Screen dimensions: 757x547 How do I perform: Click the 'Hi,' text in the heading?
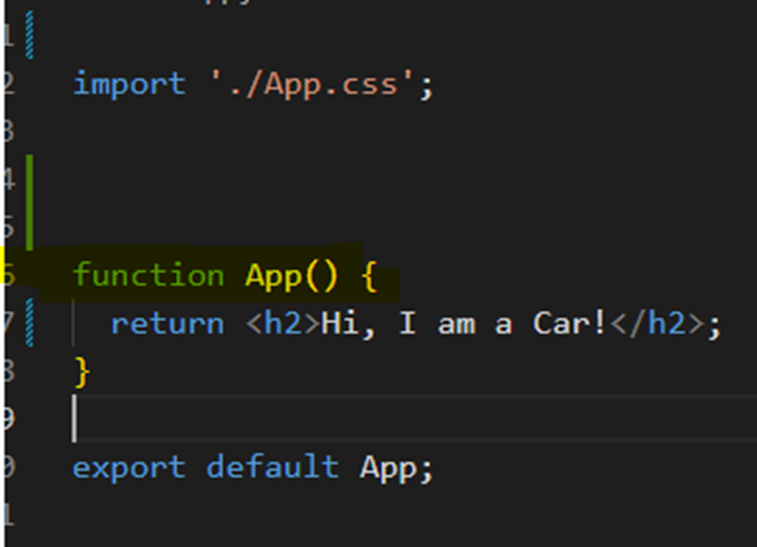tap(348, 323)
